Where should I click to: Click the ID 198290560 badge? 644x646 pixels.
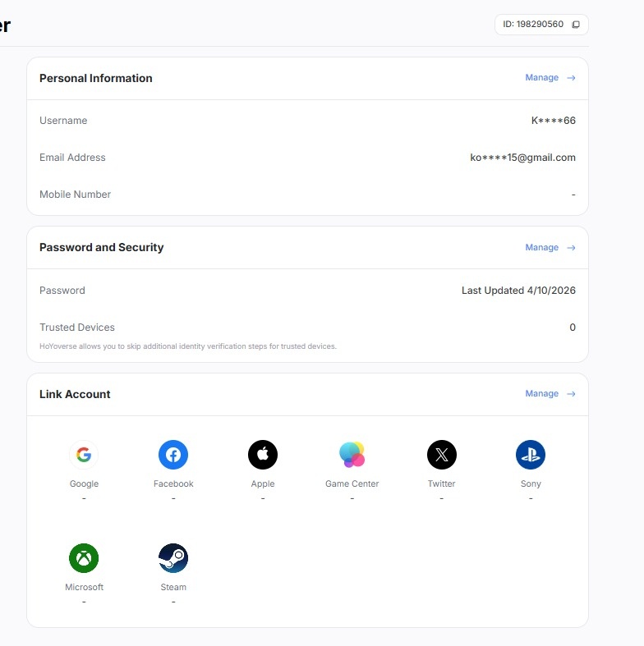(541, 25)
